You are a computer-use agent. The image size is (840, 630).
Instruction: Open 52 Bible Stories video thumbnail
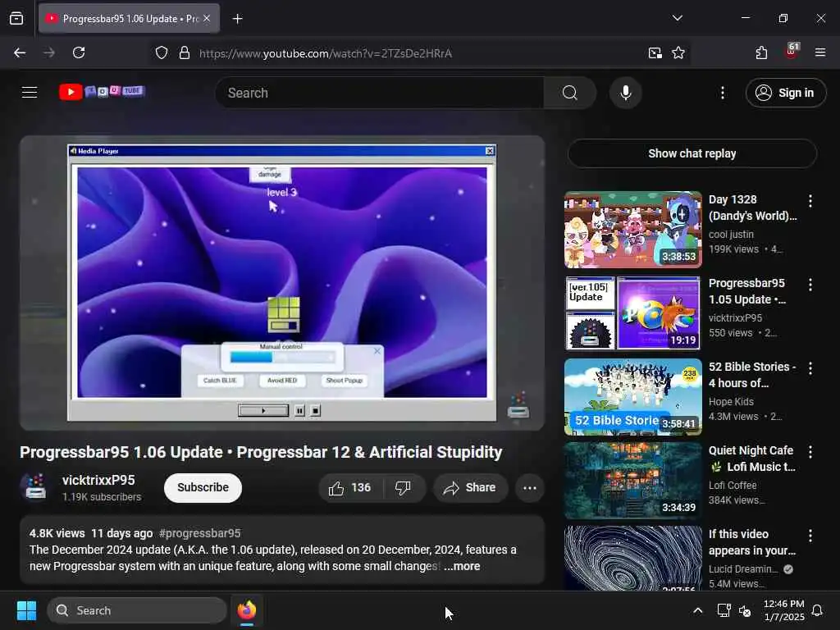[632, 397]
